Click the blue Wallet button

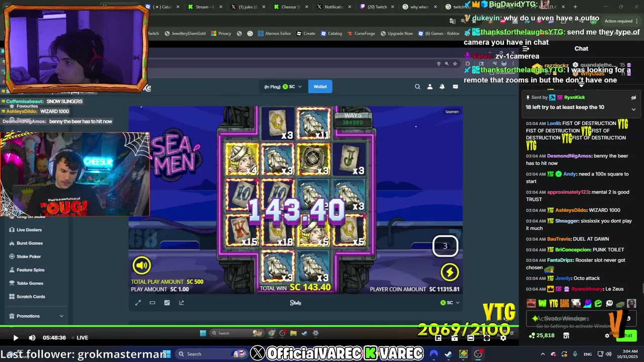tap(320, 86)
